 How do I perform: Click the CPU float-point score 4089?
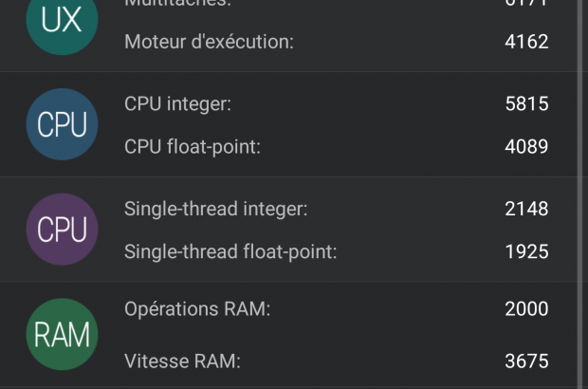click(x=526, y=146)
